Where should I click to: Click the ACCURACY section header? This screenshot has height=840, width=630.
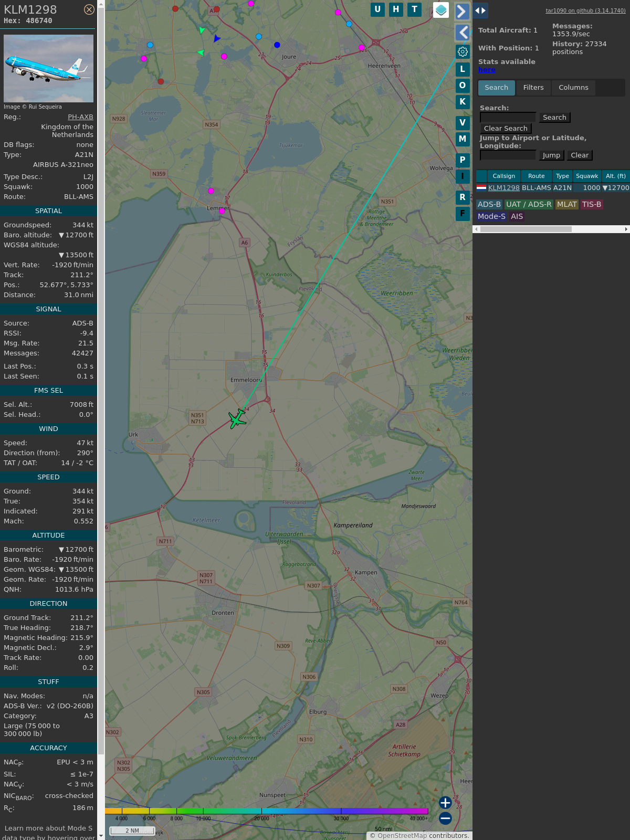click(48, 748)
